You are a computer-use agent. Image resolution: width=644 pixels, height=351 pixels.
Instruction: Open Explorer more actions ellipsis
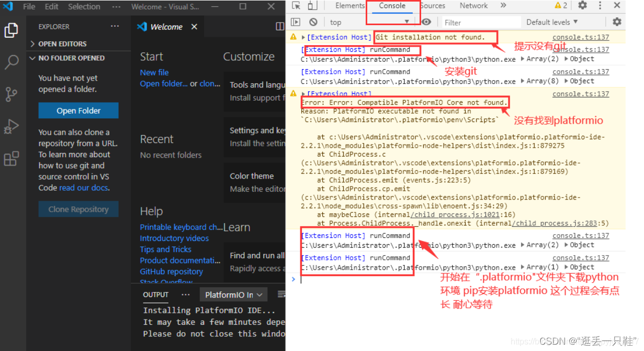(115, 26)
